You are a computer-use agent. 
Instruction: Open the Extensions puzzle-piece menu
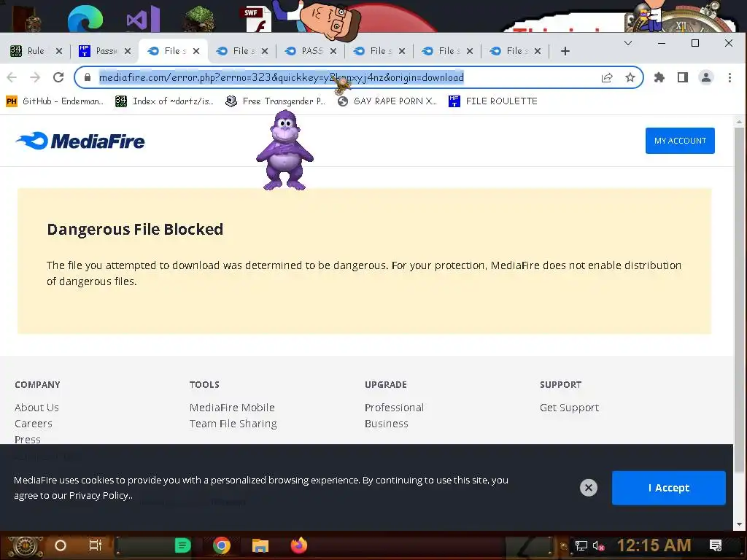pyautogui.click(x=659, y=77)
